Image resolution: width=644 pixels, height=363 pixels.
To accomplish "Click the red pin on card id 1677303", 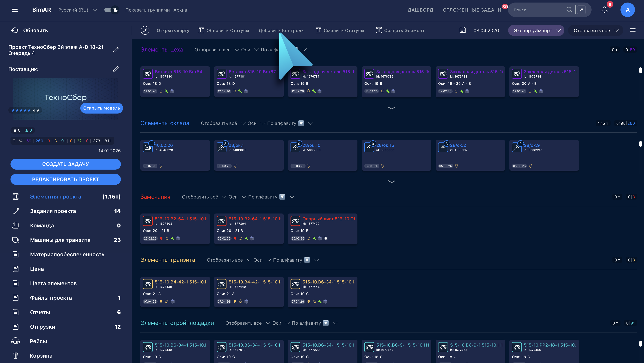I will (x=161, y=238).
